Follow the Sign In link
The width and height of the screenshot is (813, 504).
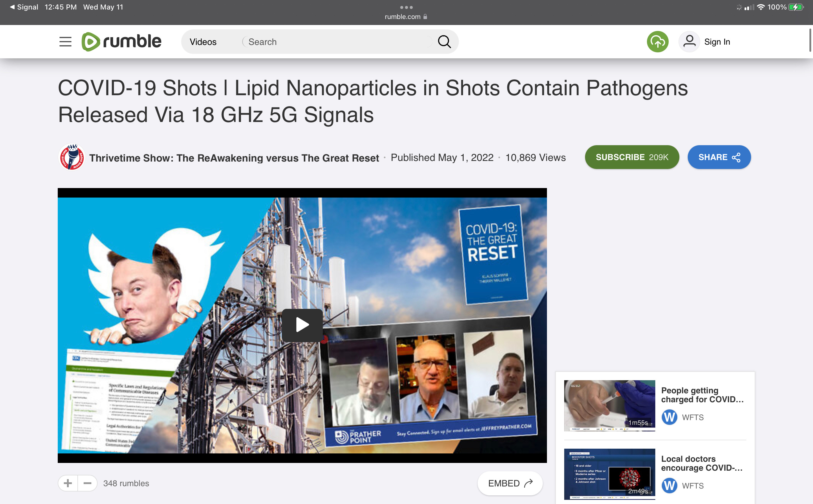tap(717, 42)
